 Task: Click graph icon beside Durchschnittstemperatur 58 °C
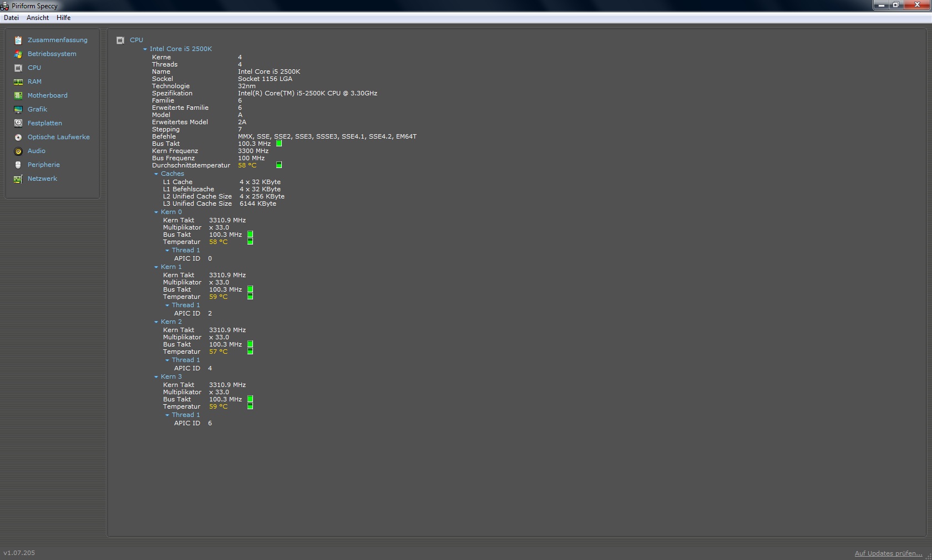(279, 165)
